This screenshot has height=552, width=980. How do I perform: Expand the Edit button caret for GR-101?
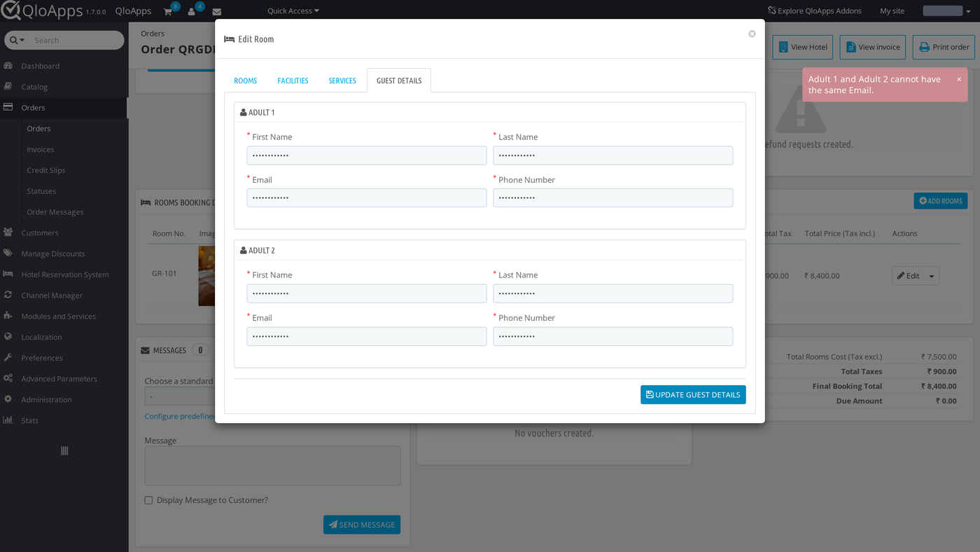tap(932, 276)
